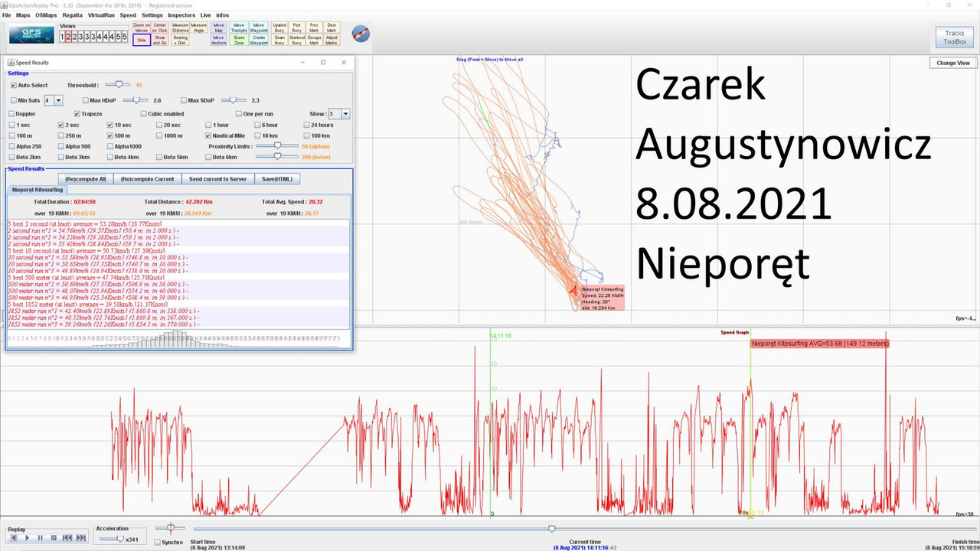
Task: Select the Measure Angle tool
Action: pos(199,27)
